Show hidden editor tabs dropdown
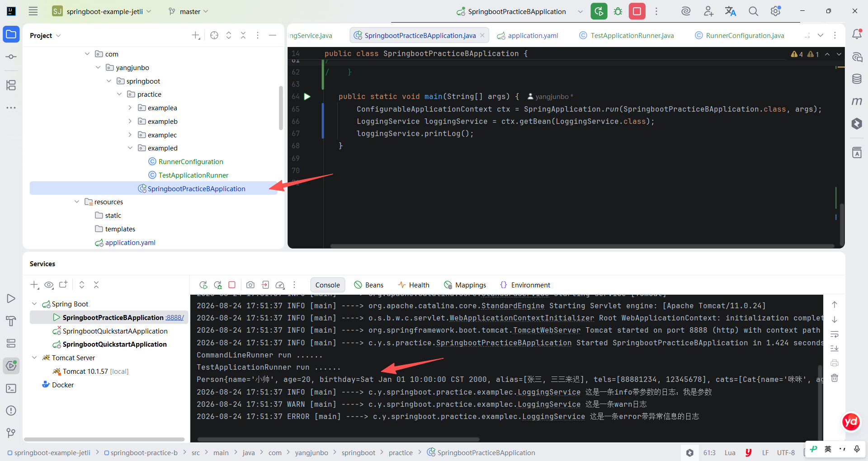The image size is (868, 461). pos(821,35)
